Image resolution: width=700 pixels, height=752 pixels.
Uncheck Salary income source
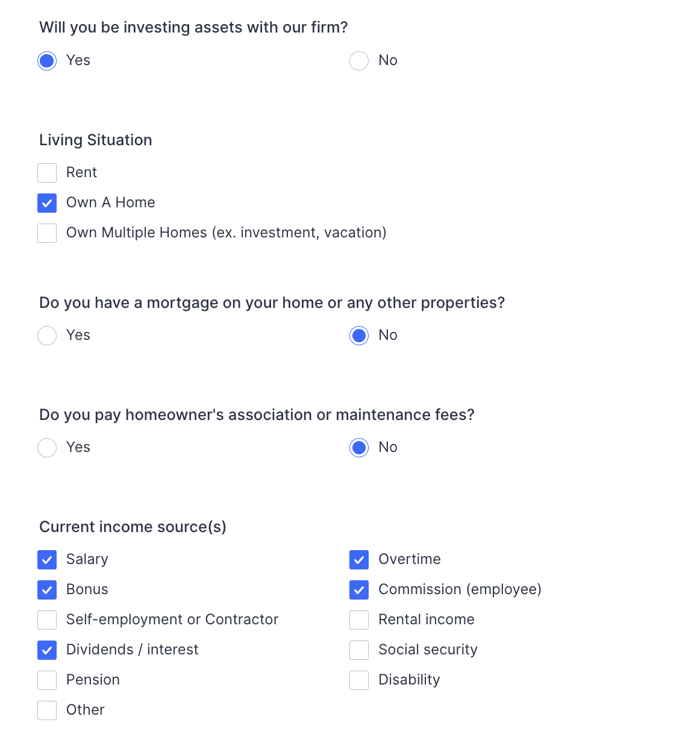click(47, 560)
